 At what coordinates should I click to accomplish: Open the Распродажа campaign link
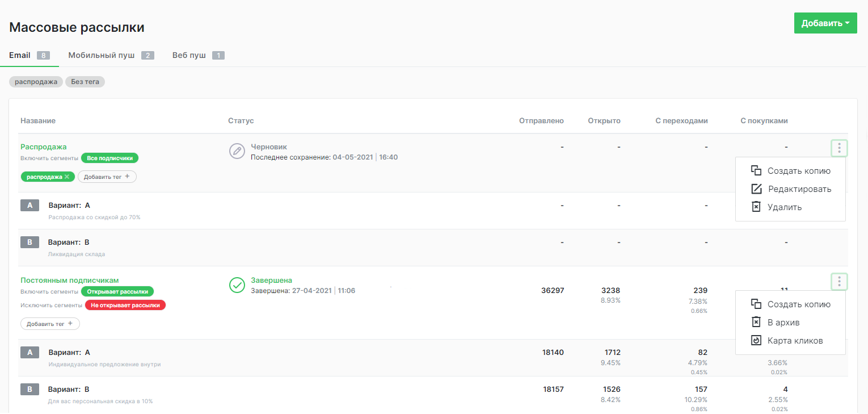(x=44, y=147)
